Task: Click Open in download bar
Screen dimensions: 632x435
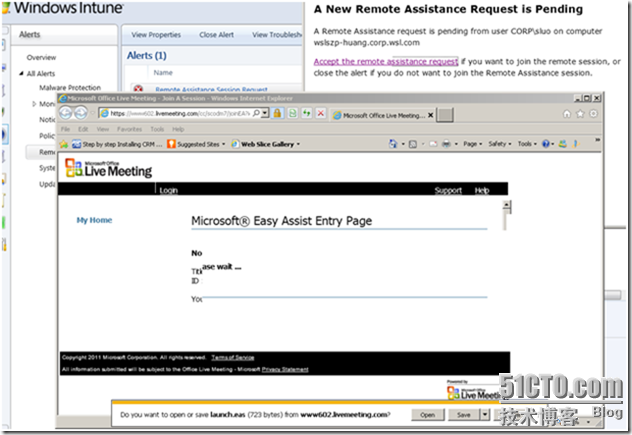Action: [x=428, y=414]
